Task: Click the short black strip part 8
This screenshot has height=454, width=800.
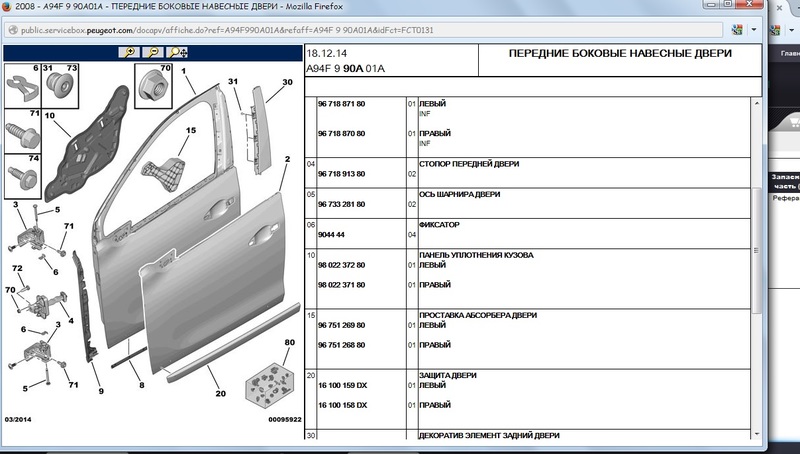Action: [129, 357]
